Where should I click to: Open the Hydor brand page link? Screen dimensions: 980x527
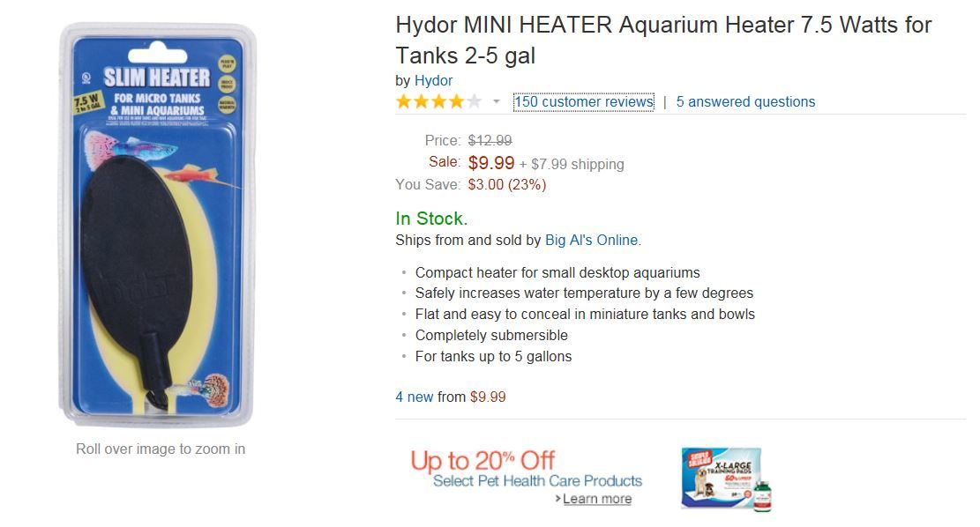pyautogui.click(x=433, y=80)
